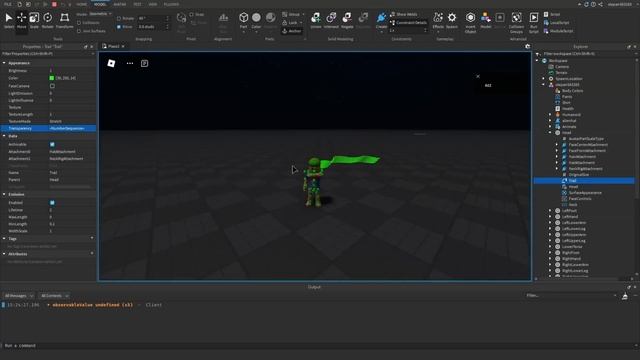Open the Lock dropdown
The height and width of the screenshot is (360, 640).
point(292,22)
